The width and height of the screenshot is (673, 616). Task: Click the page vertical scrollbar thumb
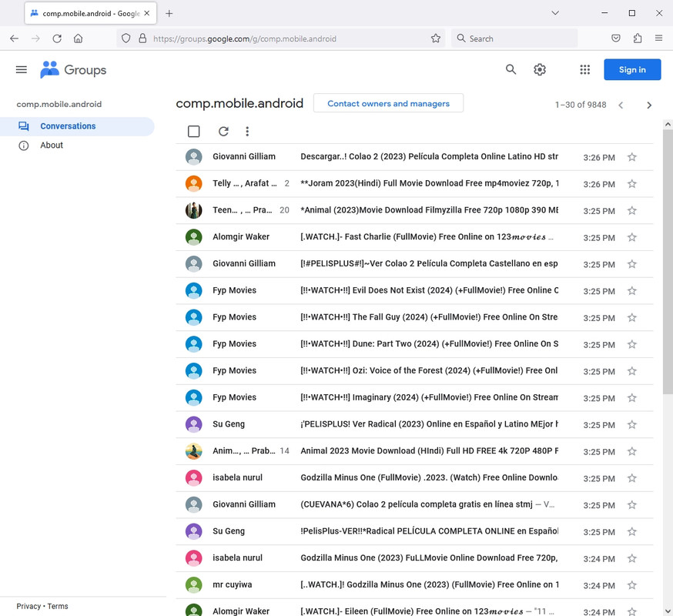tap(668, 262)
